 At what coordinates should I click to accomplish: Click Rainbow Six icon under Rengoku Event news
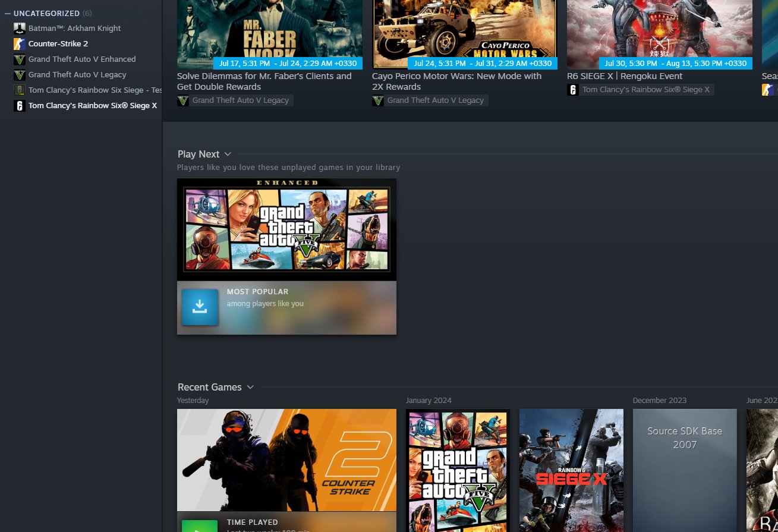click(573, 90)
